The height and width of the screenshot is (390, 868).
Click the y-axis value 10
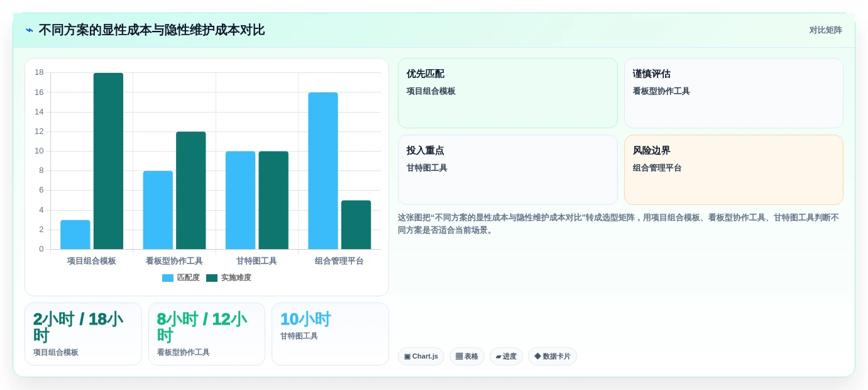39,151
